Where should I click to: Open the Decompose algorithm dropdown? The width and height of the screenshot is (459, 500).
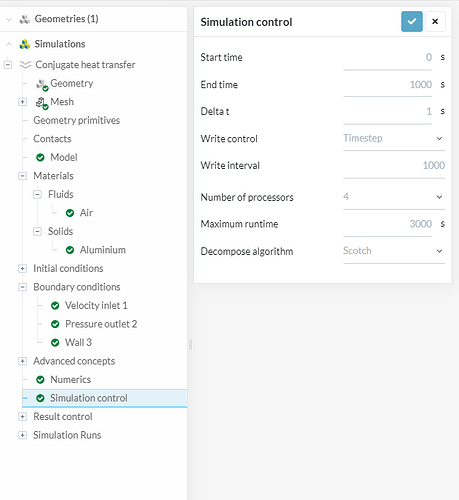point(394,251)
